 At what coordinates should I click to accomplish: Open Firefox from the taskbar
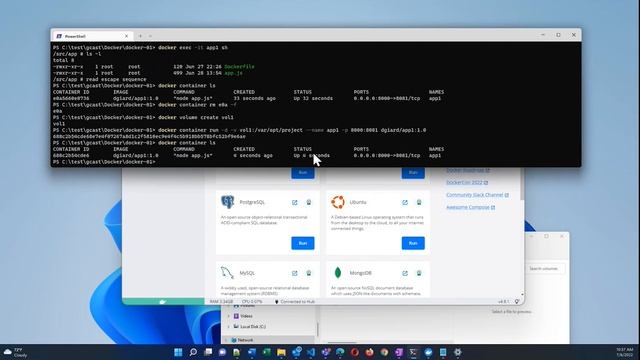coord(369,352)
